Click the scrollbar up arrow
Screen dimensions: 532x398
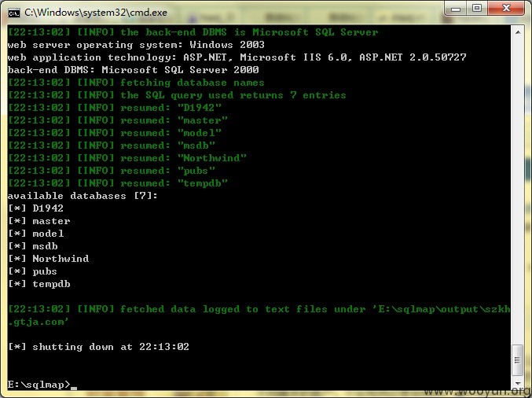coord(518,32)
